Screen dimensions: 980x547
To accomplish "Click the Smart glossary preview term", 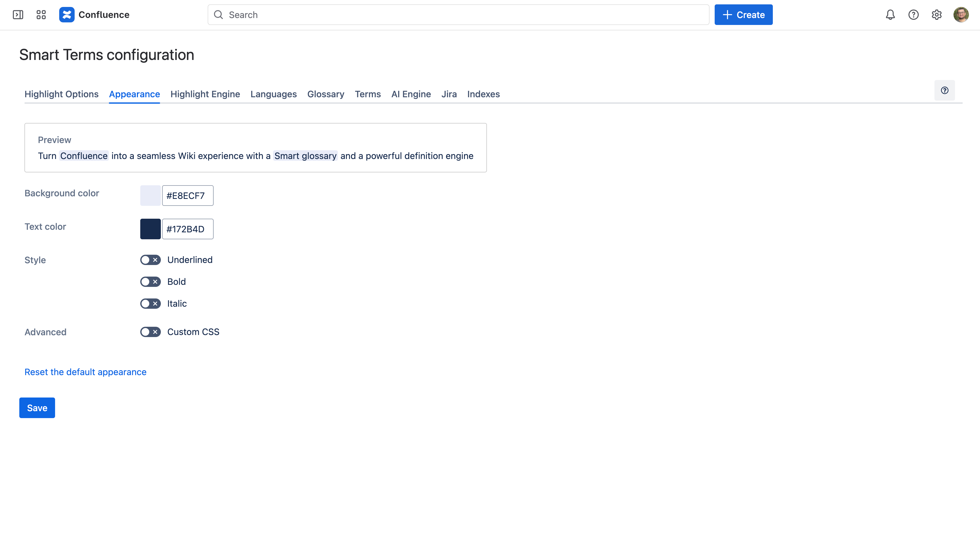I will (305, 156).
